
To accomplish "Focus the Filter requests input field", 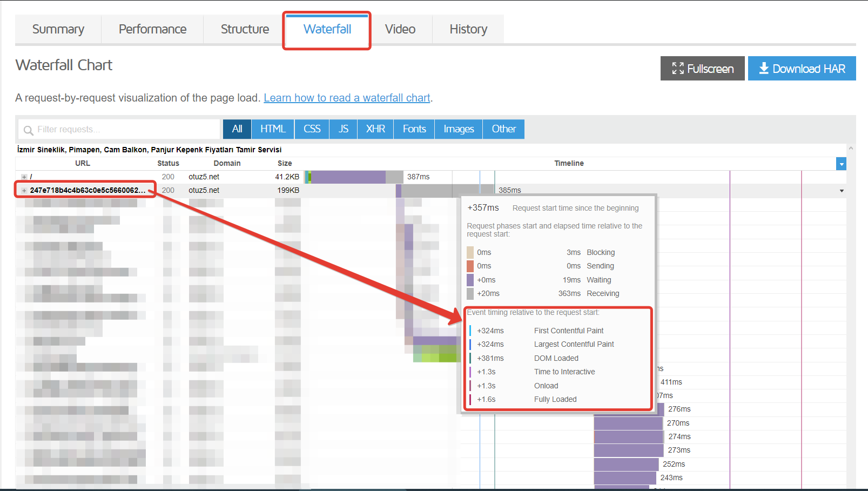I will click(x=119, y=130).
